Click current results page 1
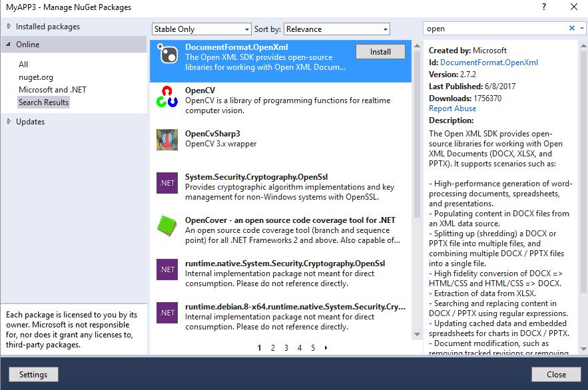Viewport: 588px width, 390px height. click(259, 347)
